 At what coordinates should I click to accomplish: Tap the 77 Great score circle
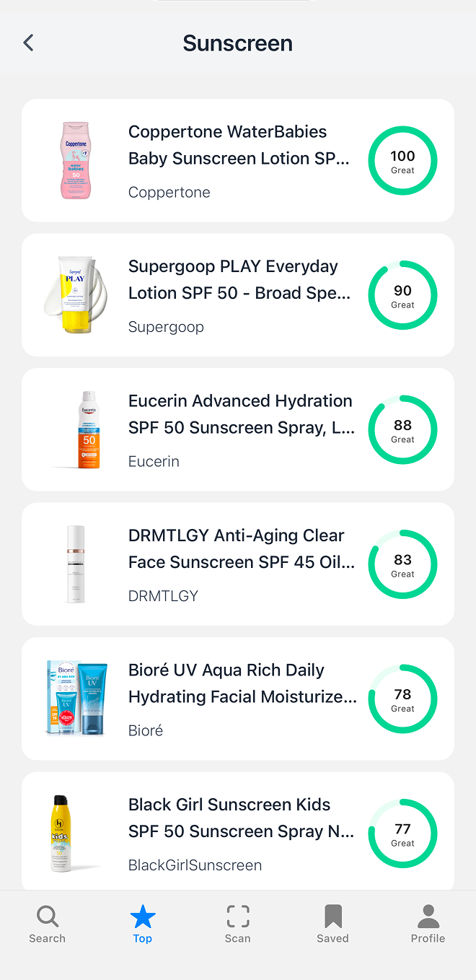(x=402, y=834)
